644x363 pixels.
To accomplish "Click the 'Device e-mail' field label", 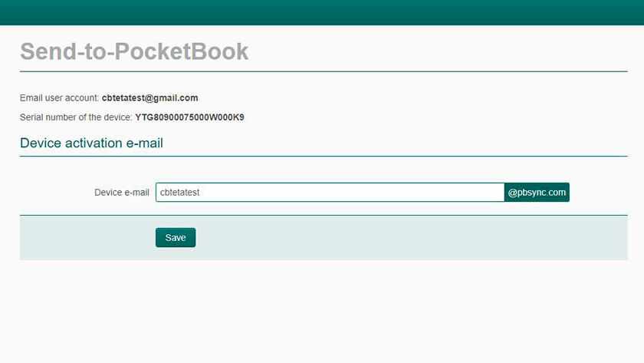I will coord(121,193).
